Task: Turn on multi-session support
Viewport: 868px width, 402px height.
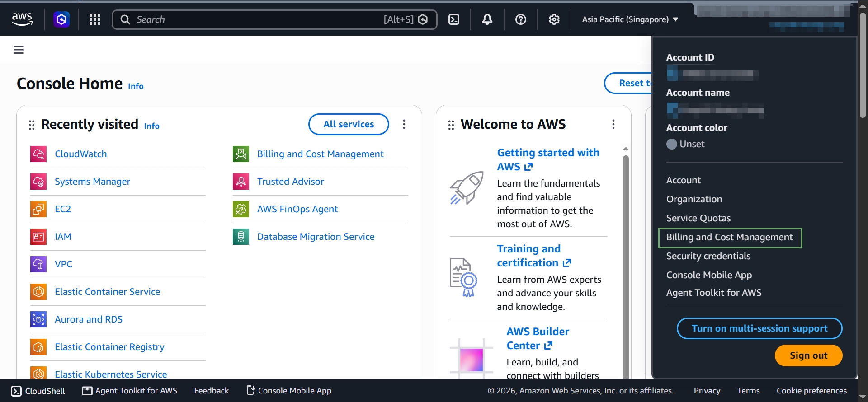Action: coord(759,328)
